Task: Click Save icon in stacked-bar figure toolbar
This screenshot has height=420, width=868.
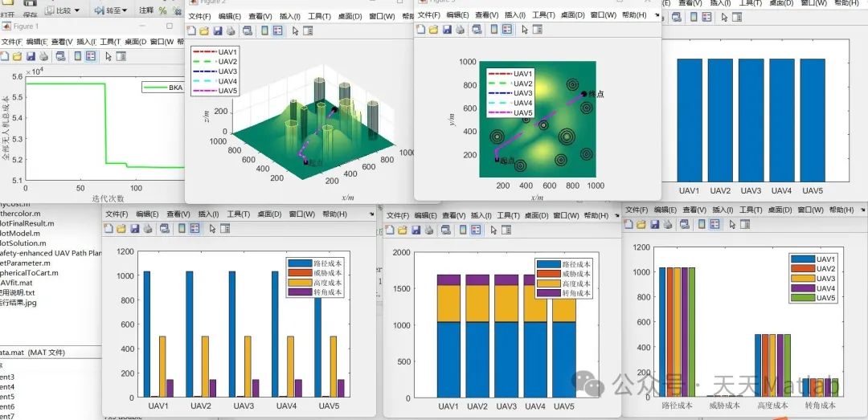Action: 416,230
